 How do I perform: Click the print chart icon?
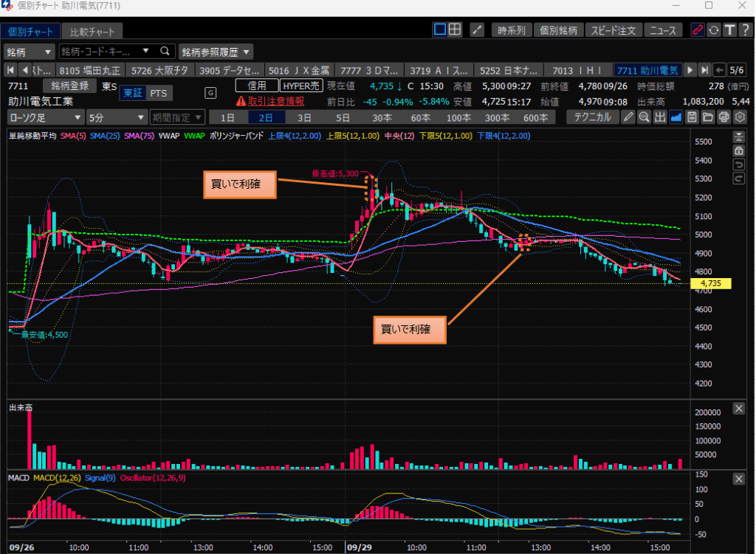724,117
